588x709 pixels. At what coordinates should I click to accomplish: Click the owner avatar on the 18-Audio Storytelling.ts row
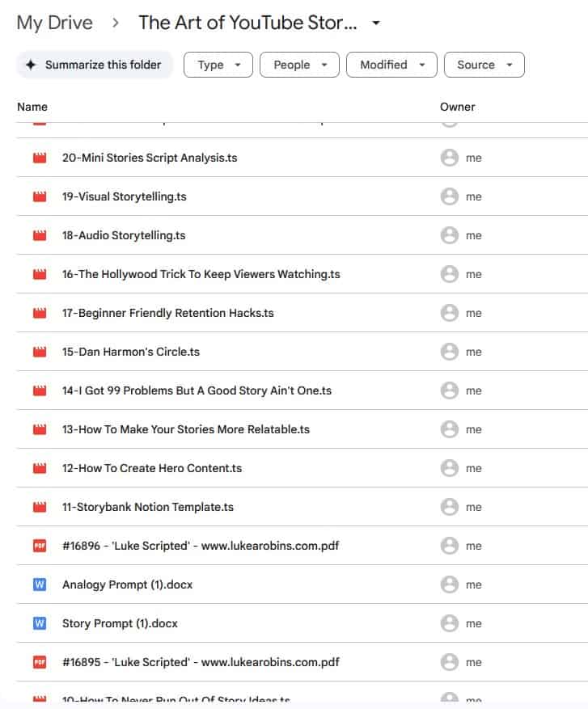coord(450,236)
